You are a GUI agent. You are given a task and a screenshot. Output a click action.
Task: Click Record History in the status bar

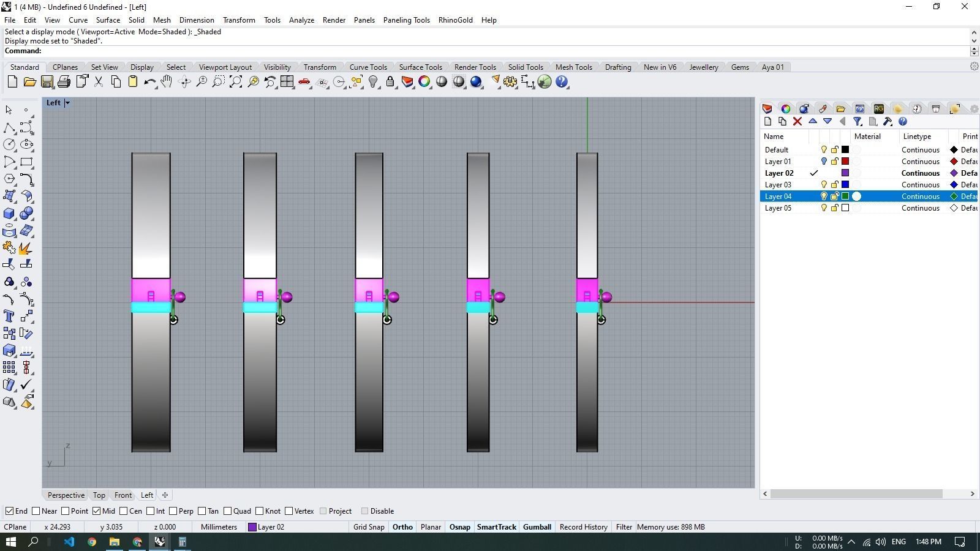583,527
